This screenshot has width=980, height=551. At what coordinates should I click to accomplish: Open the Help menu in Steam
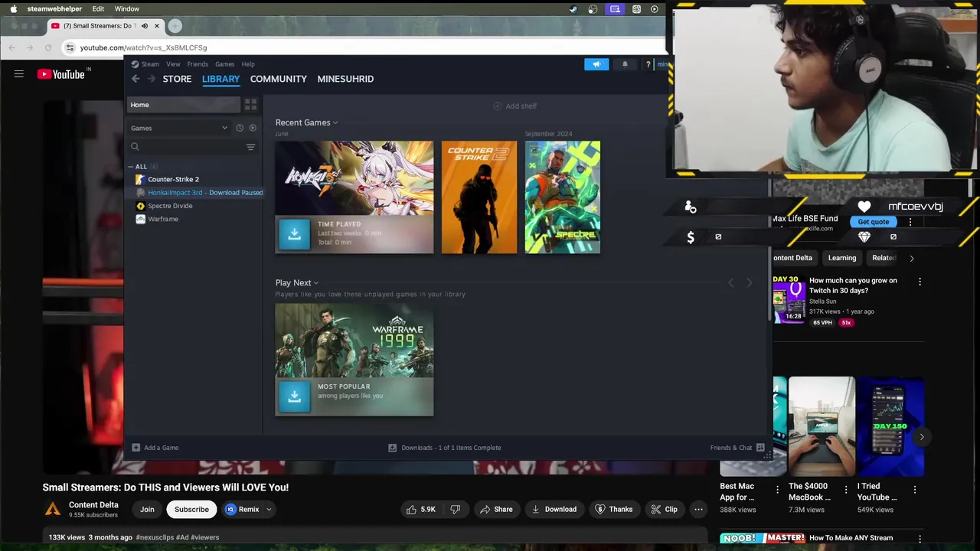(x=248, y=64)
